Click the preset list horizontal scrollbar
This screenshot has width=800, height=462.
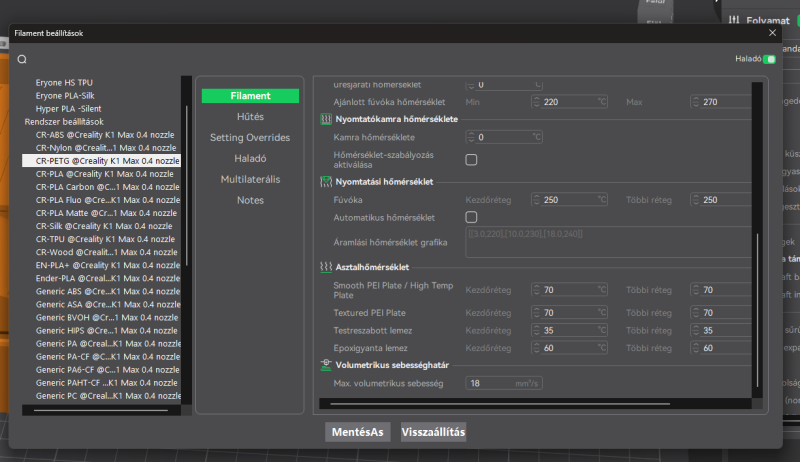101,410
